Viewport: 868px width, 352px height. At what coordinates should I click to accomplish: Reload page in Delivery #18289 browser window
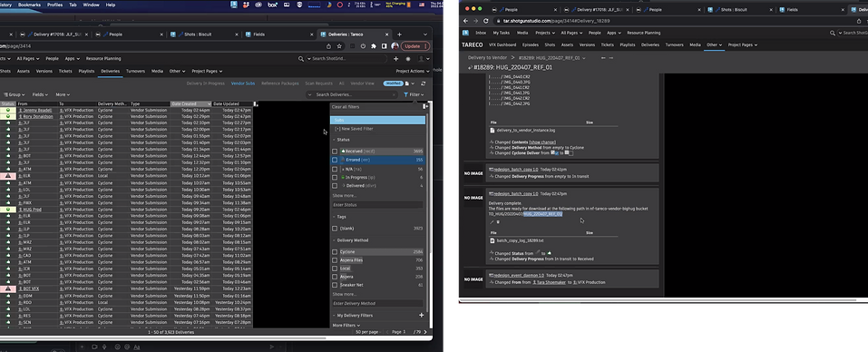(x=485, y=21)
